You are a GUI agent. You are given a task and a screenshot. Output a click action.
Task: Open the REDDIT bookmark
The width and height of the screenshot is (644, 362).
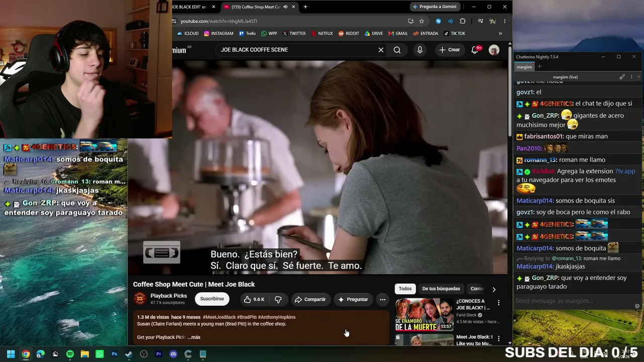coord(349,34)
